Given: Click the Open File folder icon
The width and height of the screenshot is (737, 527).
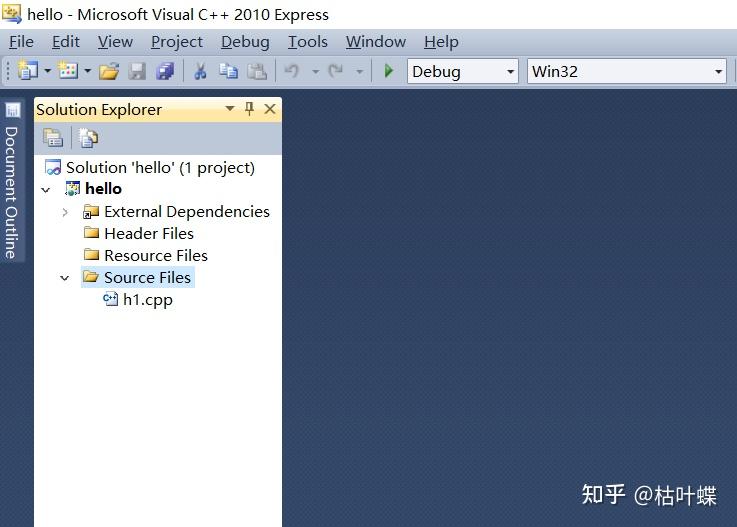Looking at the screenshot, I should point(109,71).
